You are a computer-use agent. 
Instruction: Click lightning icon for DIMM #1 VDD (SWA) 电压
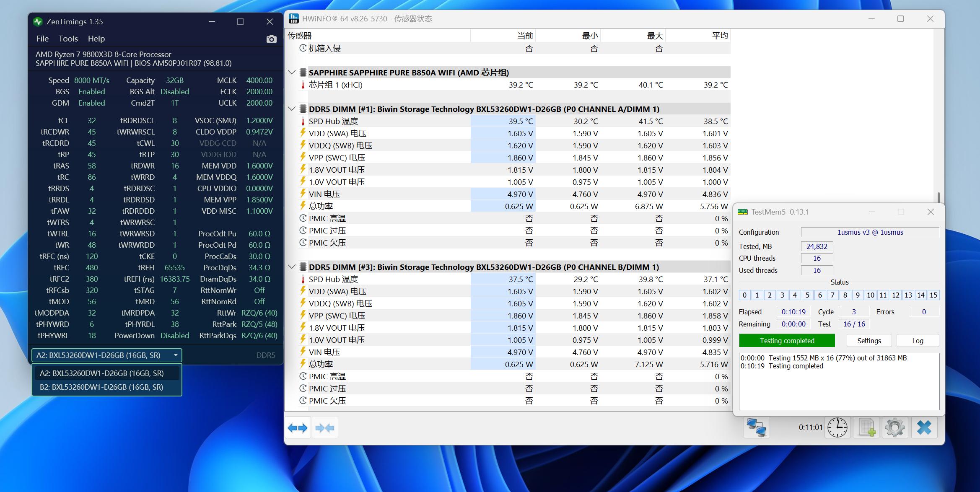[x=303, y=133]
